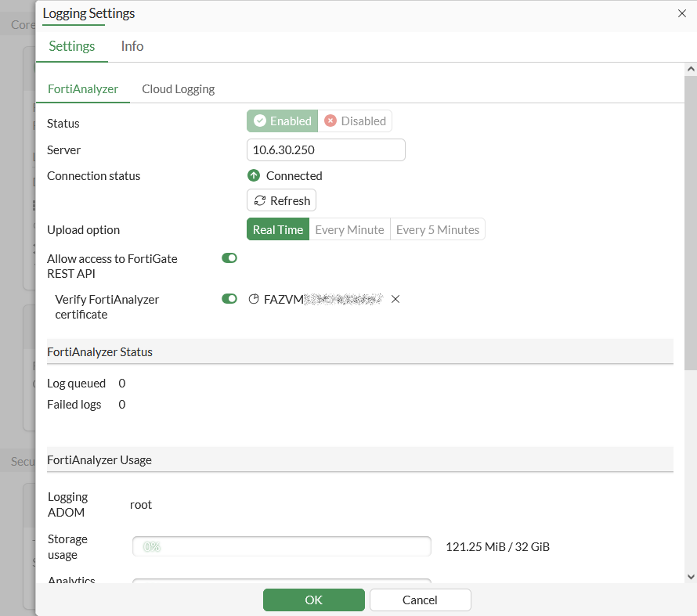This screenshot has width=697, height=616.
Task: Click the red X icon on Disabled
Action: pos(330,121)
